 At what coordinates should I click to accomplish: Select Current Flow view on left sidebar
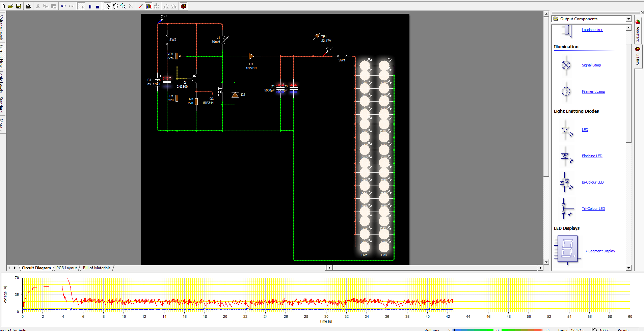(2, 56)
